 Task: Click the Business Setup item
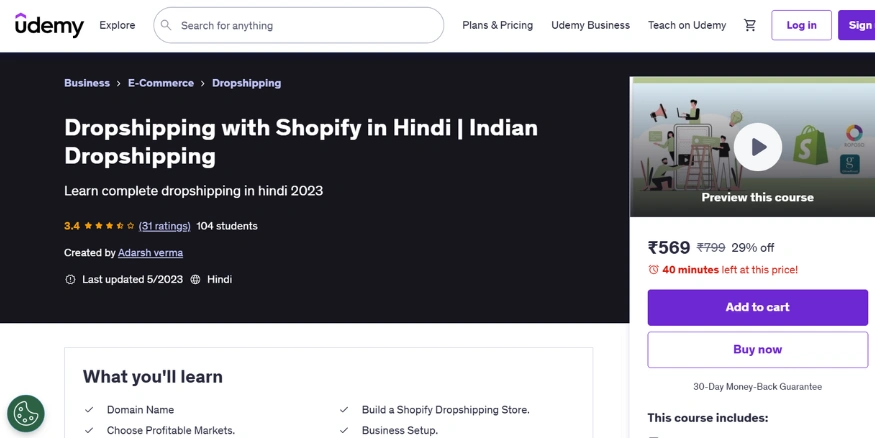tap(400, 431)
